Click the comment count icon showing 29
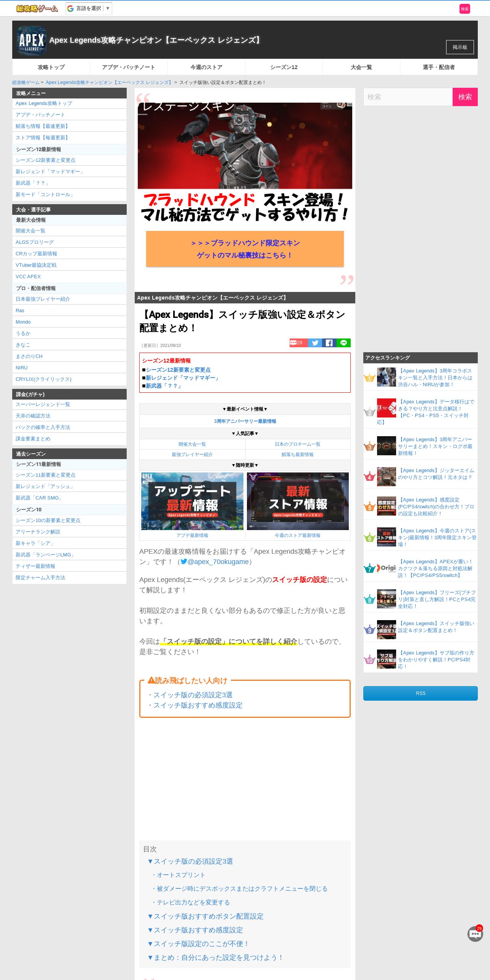 pos(298,343)
